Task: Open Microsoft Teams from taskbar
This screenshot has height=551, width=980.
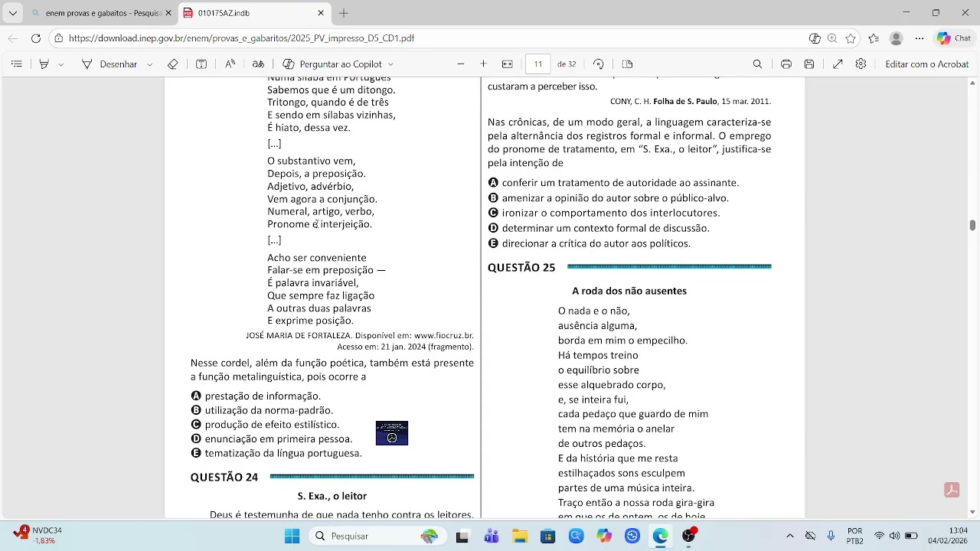Action: pyautogui.click(x=492, y=536)
